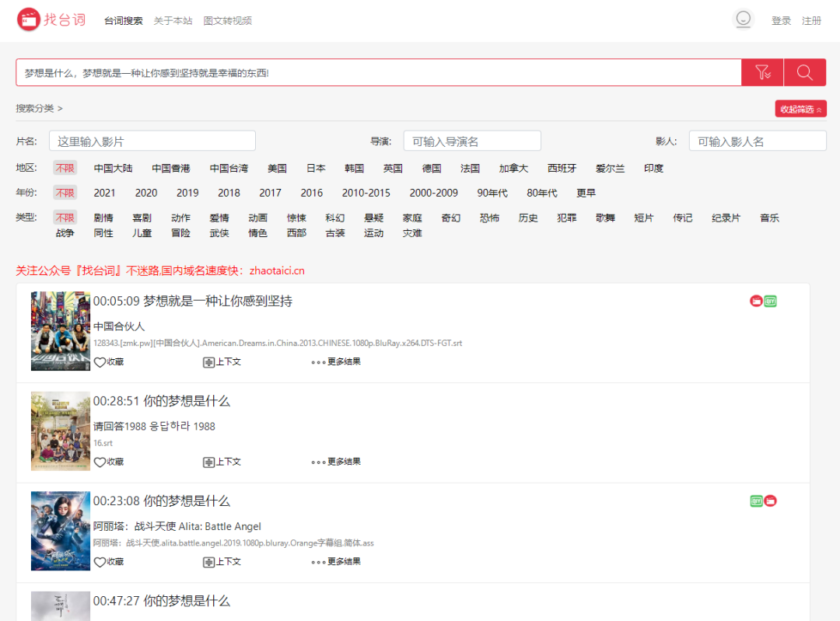Screen dimensions: 840x621
Task: Open subtitle line 00:05:09 梦想就是一种让你感到坚持
Action: [193, 301]
